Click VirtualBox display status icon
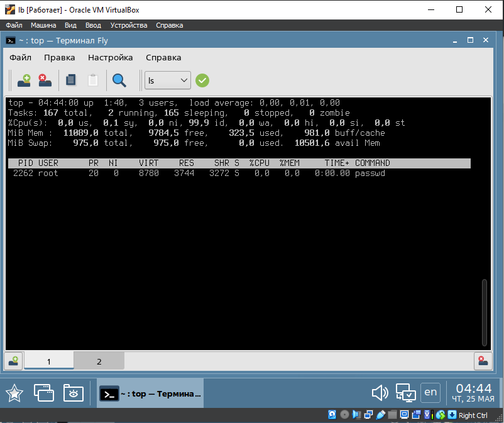The width and height of the screenshot is (504, 423). [x=404, y=415]
